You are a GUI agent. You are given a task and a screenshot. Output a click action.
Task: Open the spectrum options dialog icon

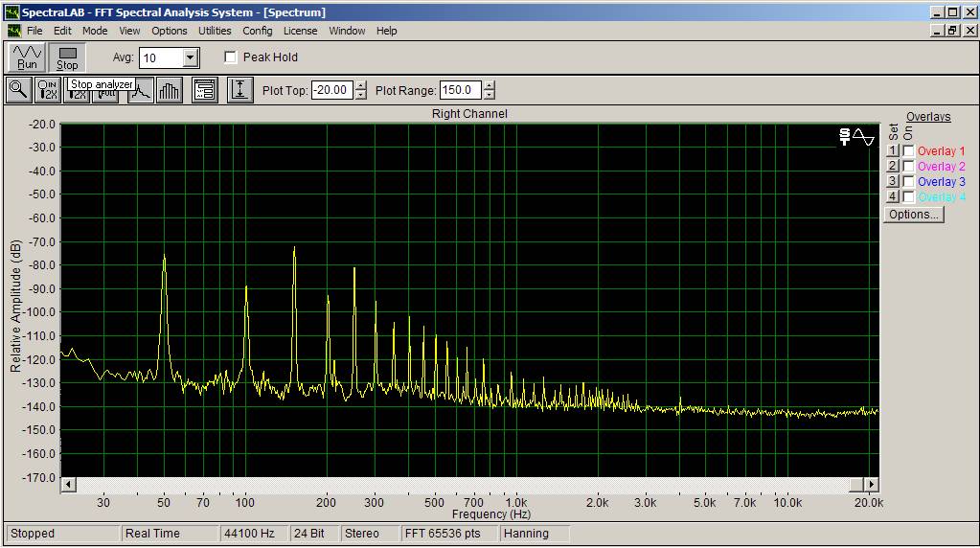pos(204,90)
